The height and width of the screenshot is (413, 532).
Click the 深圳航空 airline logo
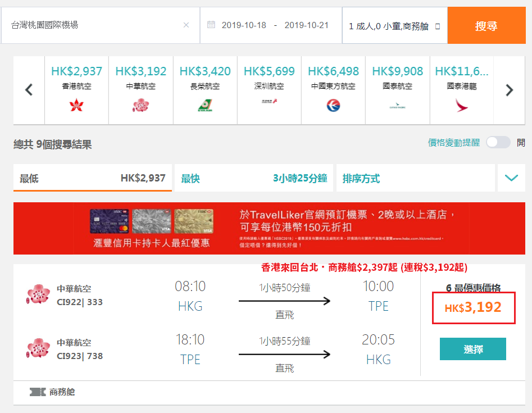(269, 101)
